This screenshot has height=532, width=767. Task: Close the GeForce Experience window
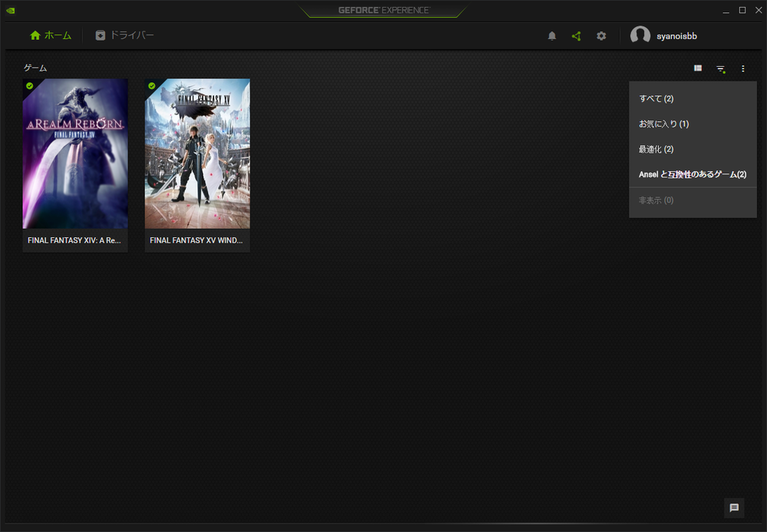759,10
